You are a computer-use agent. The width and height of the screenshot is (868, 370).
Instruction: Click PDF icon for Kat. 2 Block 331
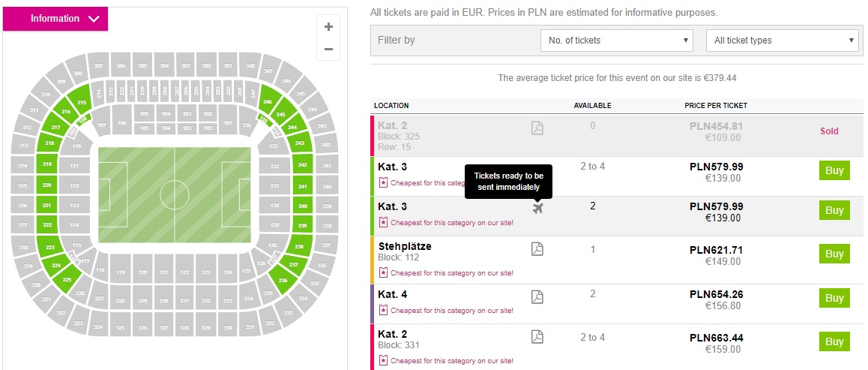coord(537,336)
